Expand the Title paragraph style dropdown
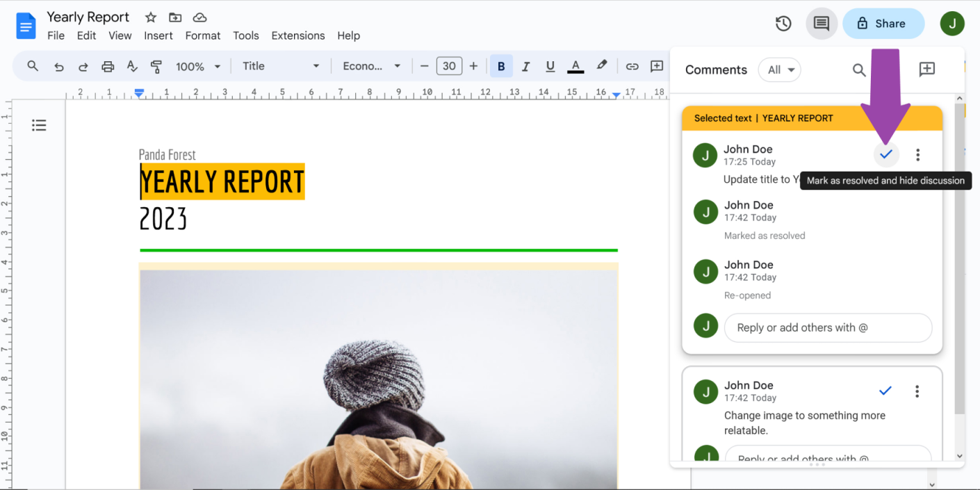980x490 pixels. (280, 67)
